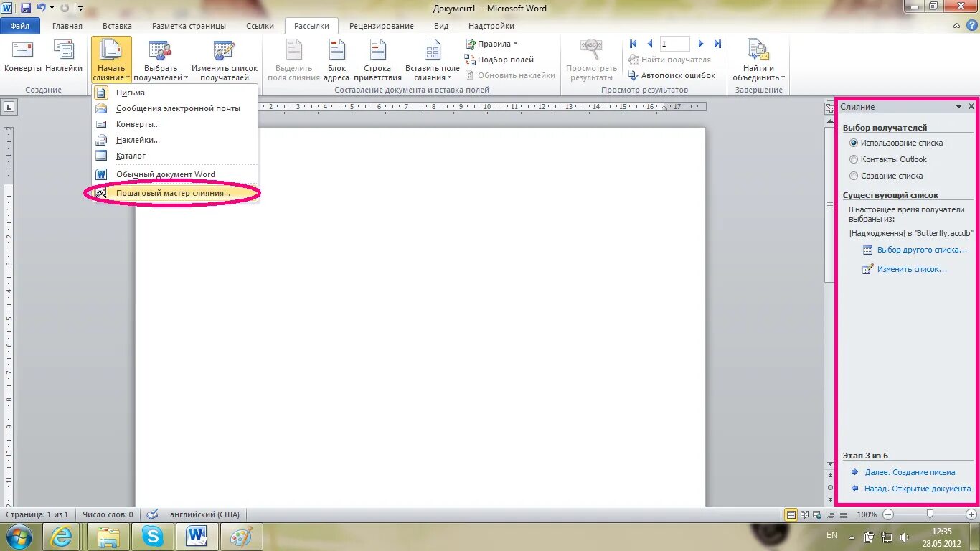The width and height of the screenshot is (980, 551).
Task: Open the Файл tab
Action: click(20, 26)
